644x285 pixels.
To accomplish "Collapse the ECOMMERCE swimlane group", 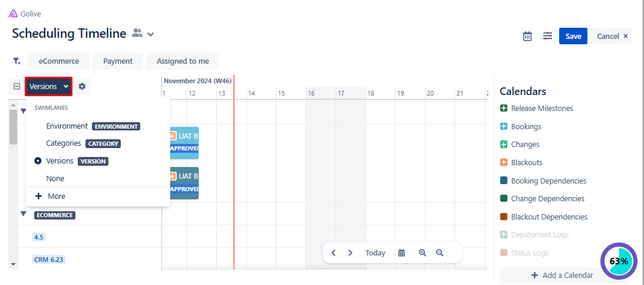I will point(24,214).
